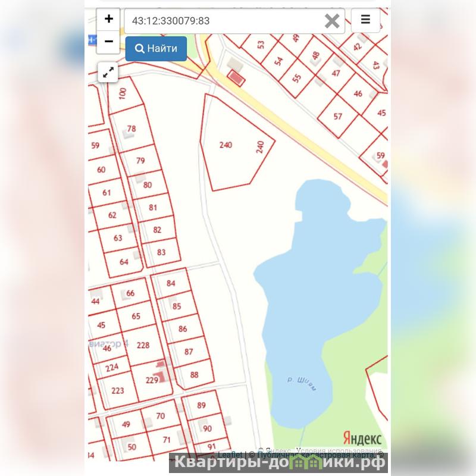Zoom out with the minus button

coord(108,42)
